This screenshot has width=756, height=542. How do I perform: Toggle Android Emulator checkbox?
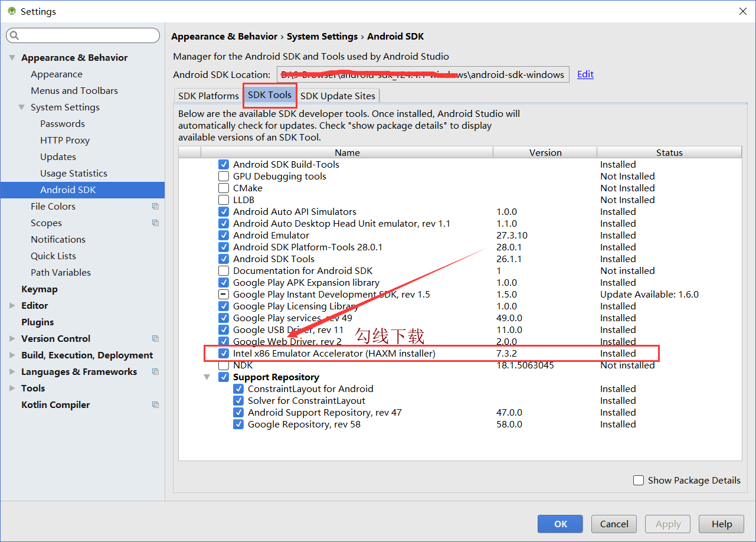tap(224, 236)
